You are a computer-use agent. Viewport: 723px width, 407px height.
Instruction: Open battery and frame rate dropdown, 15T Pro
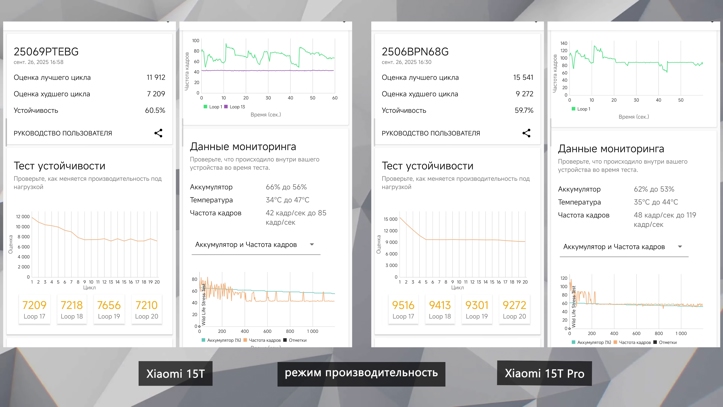623,247
